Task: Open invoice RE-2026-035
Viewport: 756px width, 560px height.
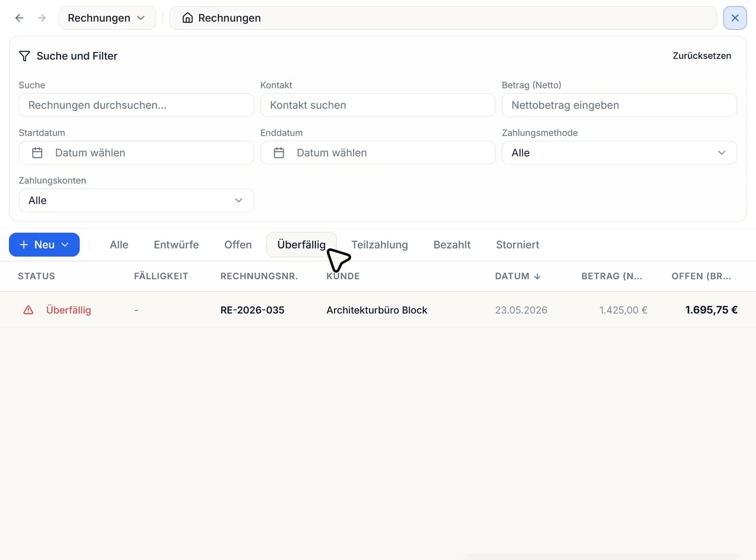Action: click(x=252, y=310)
